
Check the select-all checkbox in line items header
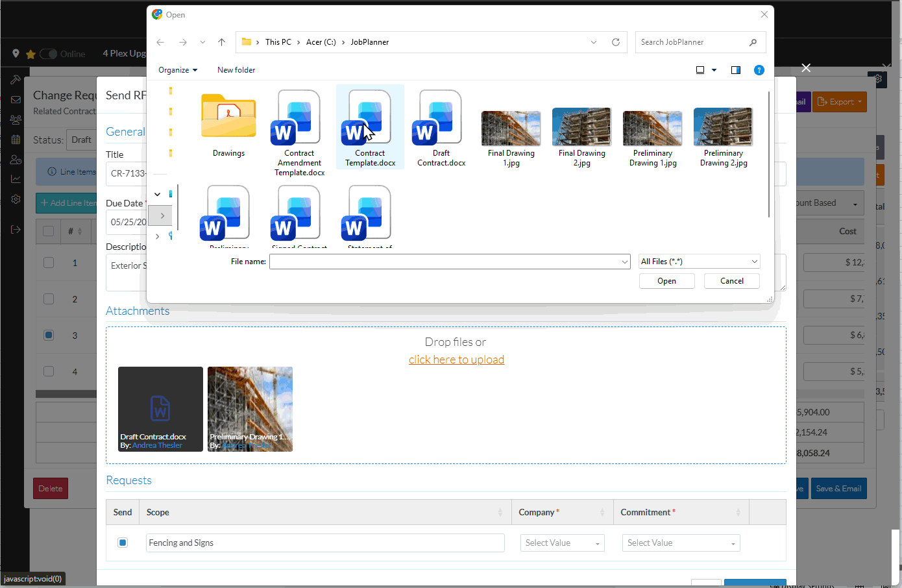click(48, 231)
